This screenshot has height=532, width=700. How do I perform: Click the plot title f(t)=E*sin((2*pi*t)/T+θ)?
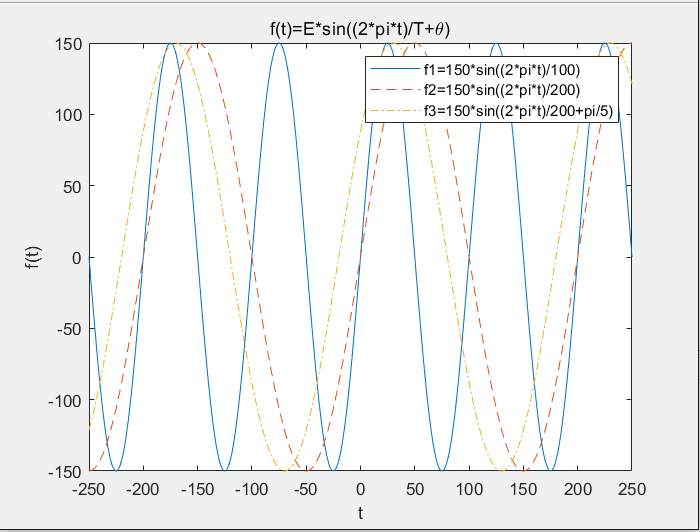(360, 29)
